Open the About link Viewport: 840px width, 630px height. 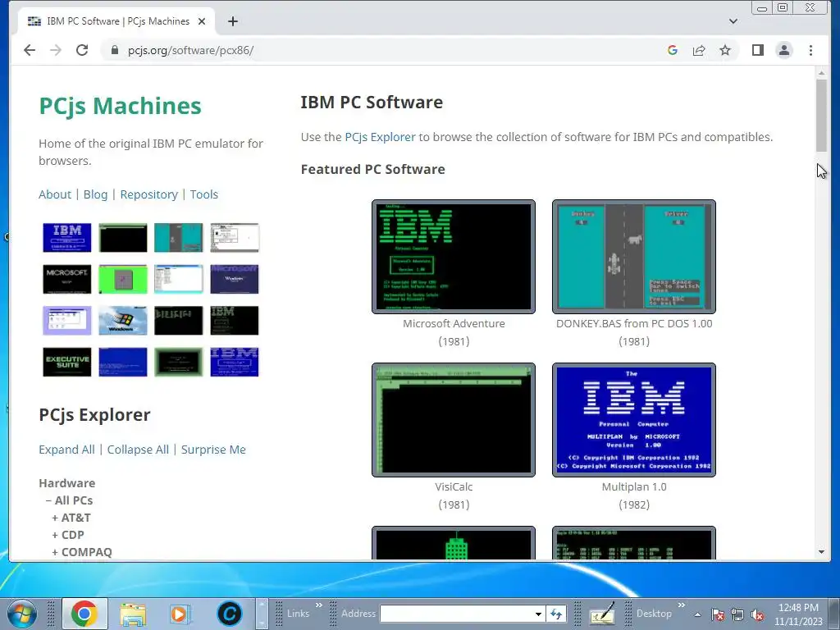click(x=55, y=194)
